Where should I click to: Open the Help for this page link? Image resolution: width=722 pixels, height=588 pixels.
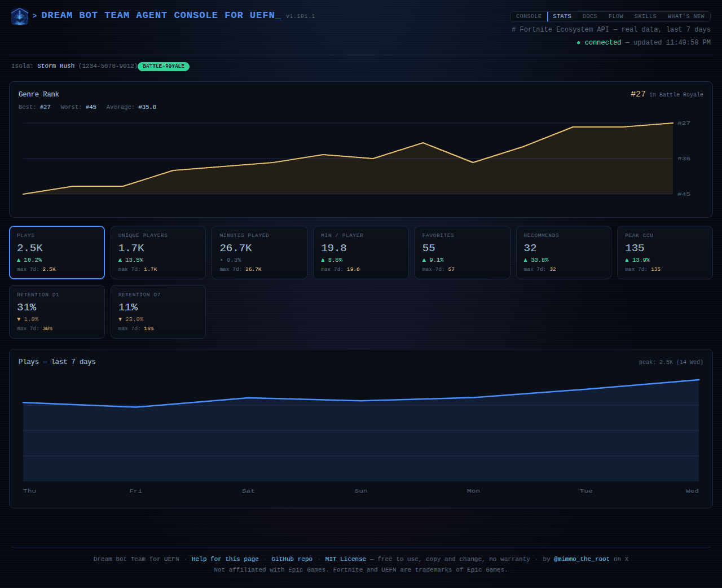225,559
